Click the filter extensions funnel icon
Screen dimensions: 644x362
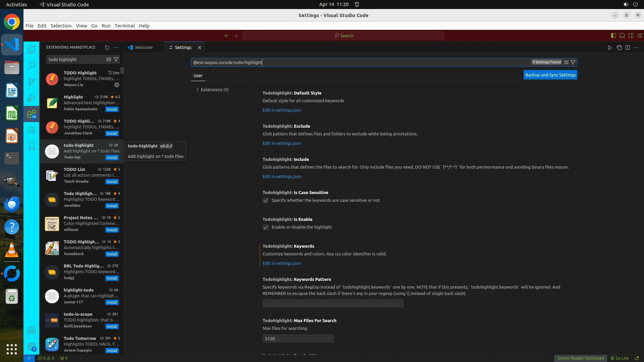click(116, 59)
